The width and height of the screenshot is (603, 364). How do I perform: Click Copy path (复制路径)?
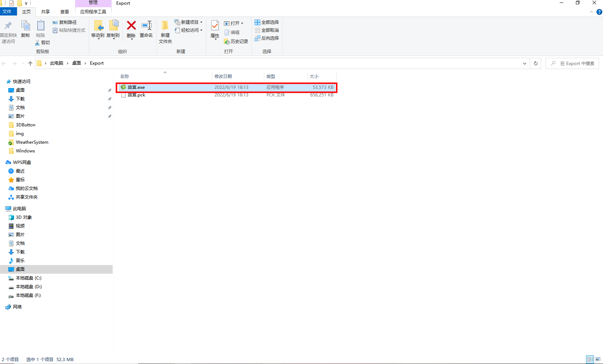(65, 22)
